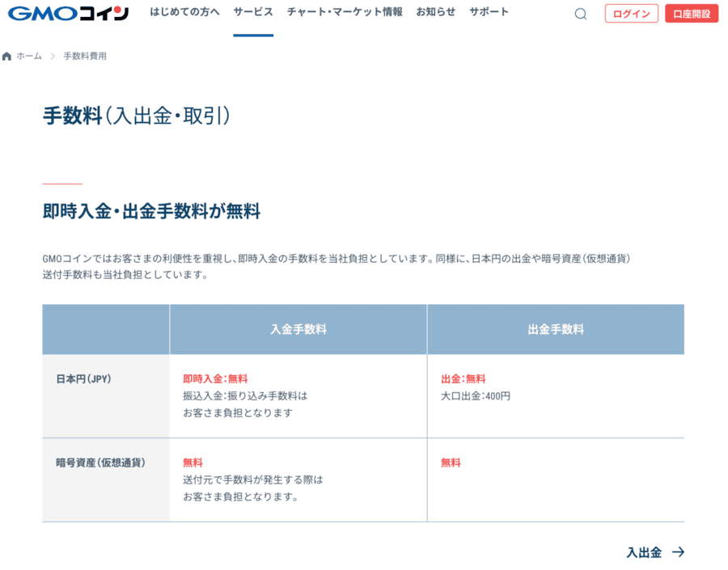Click the 入金手数料 column header
728x570 pixels.
298,330
